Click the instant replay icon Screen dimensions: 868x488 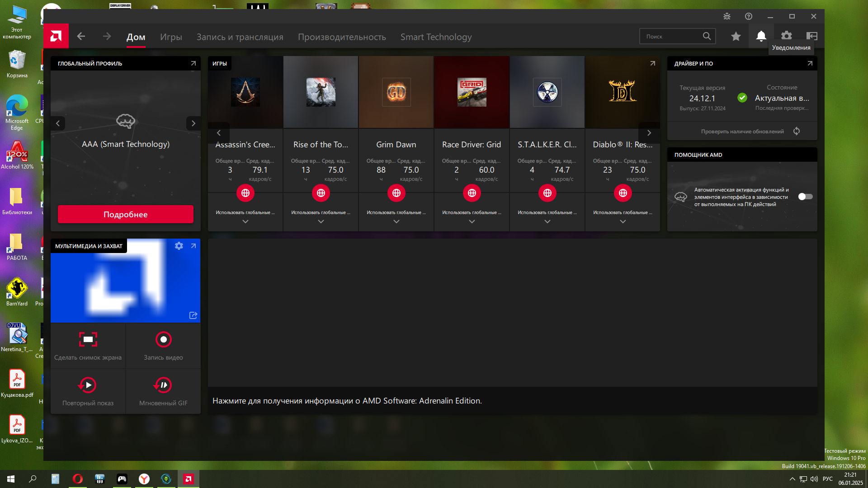(88, 385)
